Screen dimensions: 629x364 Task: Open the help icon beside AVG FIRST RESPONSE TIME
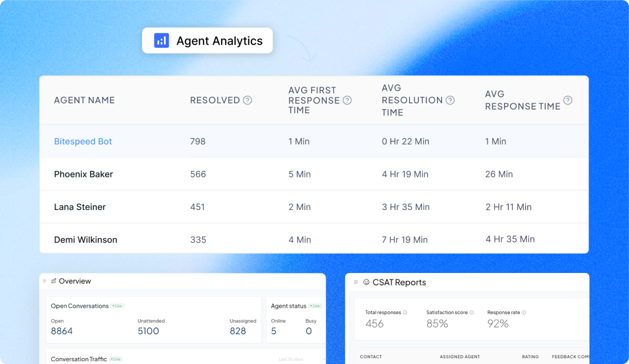click(x=347, y=100)
